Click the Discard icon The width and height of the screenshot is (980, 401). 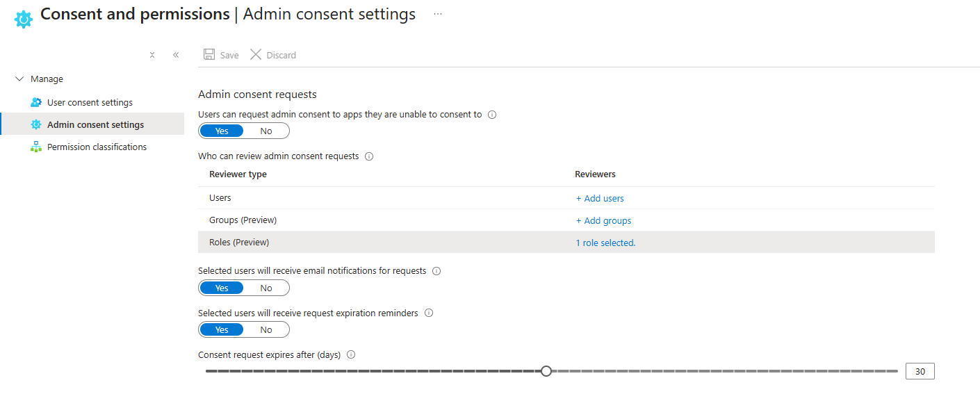pyautogui.click(x=256, y=54)
